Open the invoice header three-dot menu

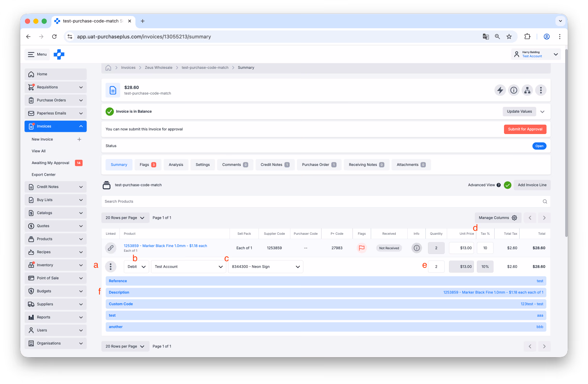point(541,90)
